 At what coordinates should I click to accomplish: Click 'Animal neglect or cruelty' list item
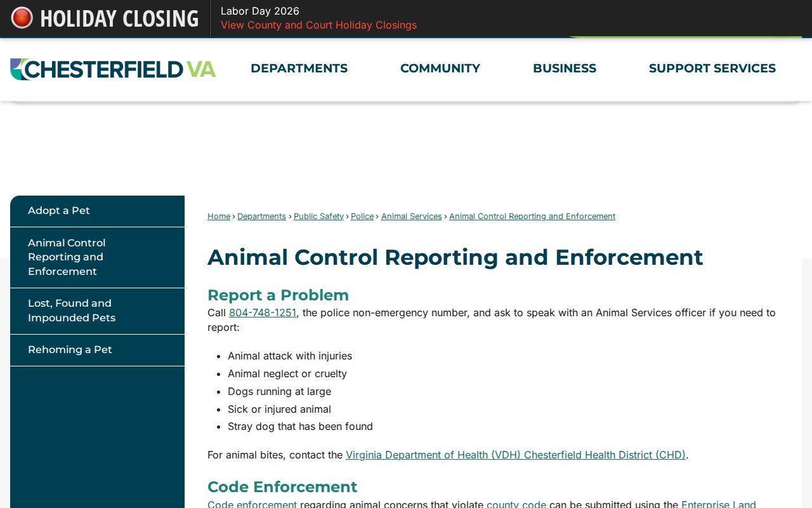click(287, 374)
